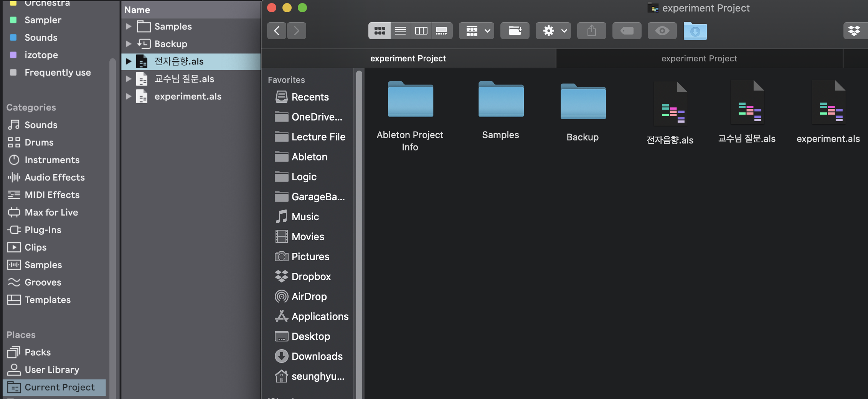Screen dimensions: 868x399
Task: Open GarageBand folder in Finder sidebar
Action: (x=310, y=197)
